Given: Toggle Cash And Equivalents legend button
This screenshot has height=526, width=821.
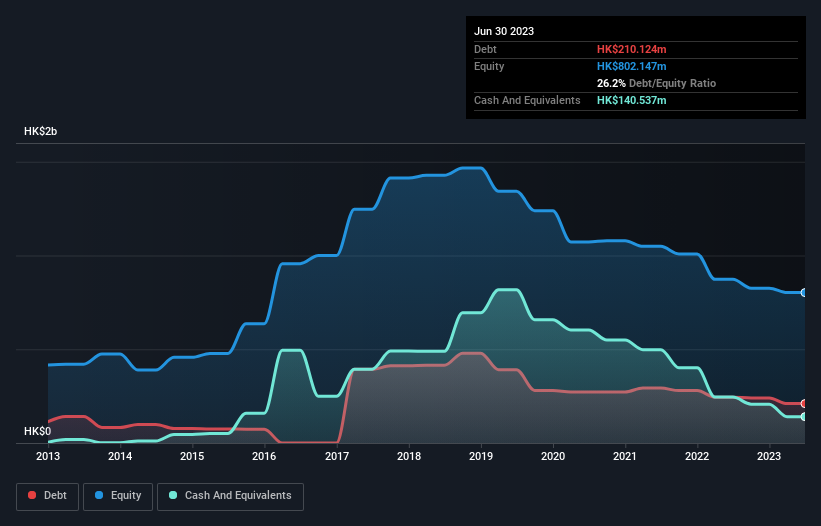Looking at the screenshot, I should pyautogui.click(x=230, y=496).
